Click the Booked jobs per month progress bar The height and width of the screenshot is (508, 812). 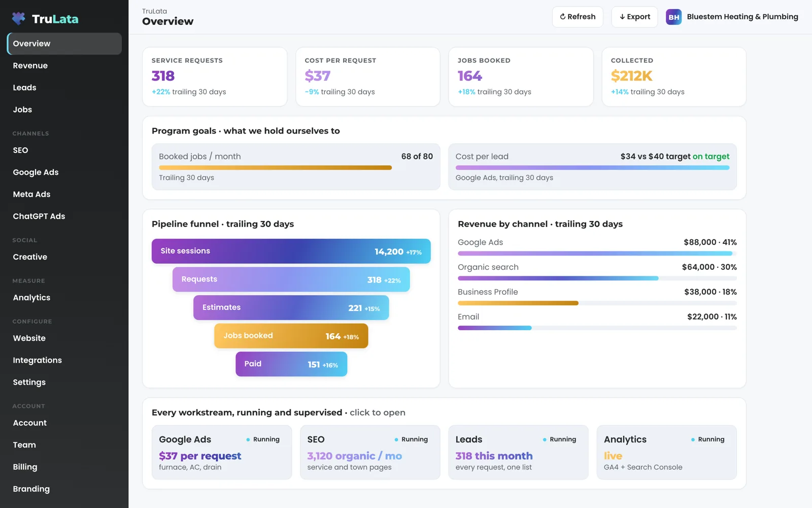point(296,168)
